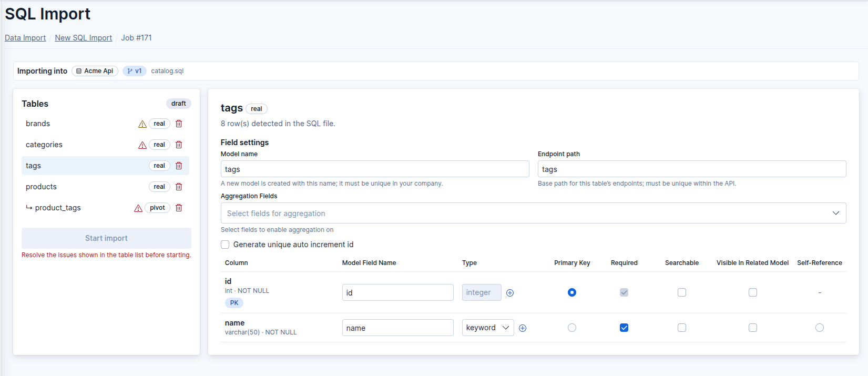The image size is (868, 376).
Task: Select id as the primary key
Action: 572,292
